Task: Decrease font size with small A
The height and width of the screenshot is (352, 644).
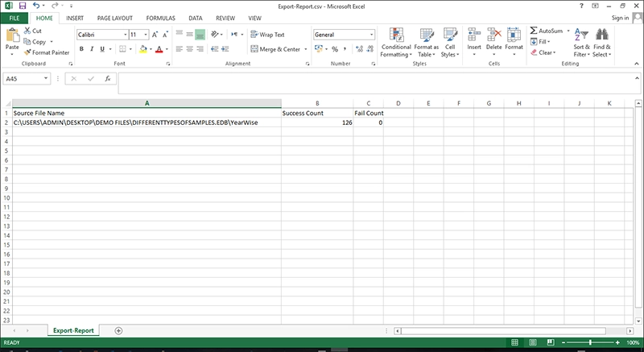Action: [165, 35]
